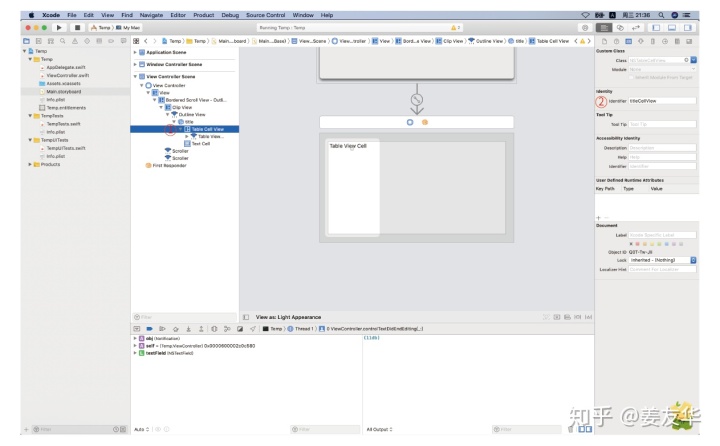Collapse the TempTests group
The height and width of the screenshot is (446, 720).
(x=30, y=116)
